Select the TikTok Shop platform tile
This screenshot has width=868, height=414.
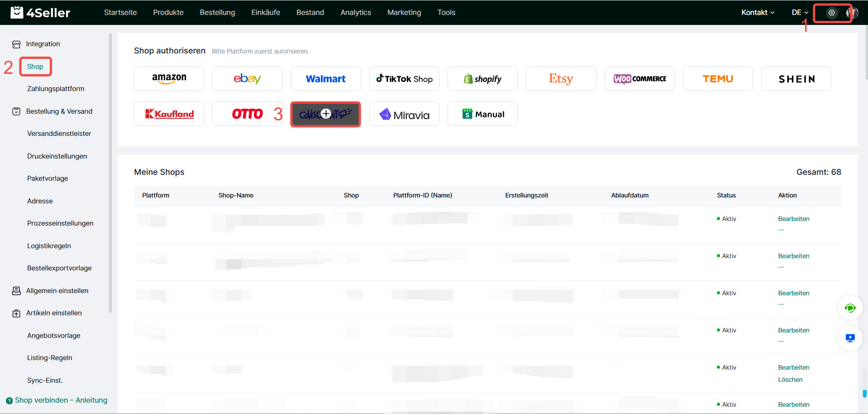point(404,79)
